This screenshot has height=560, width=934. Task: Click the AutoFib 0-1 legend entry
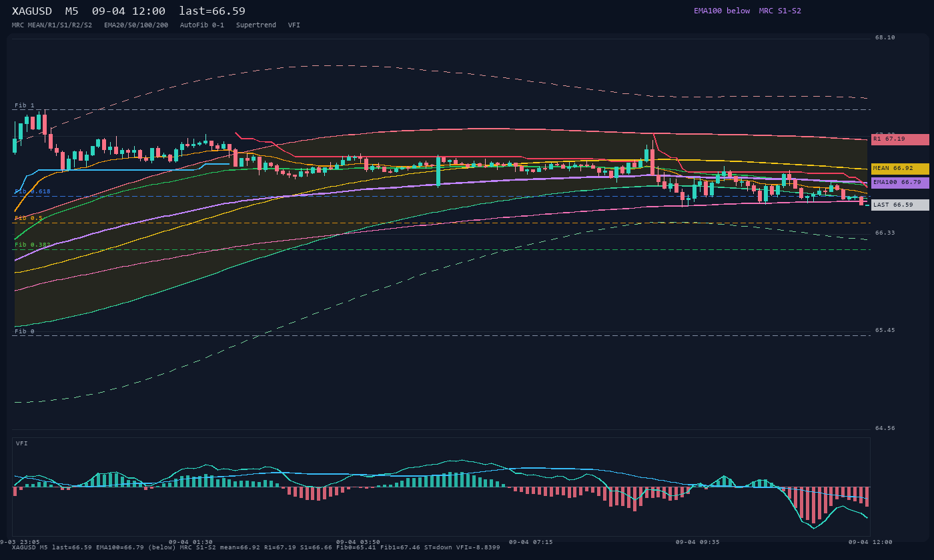[x=202, y=25]
